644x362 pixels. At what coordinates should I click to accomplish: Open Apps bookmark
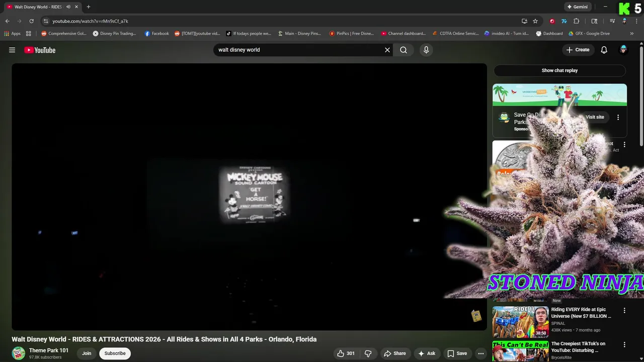click(12, 34)
